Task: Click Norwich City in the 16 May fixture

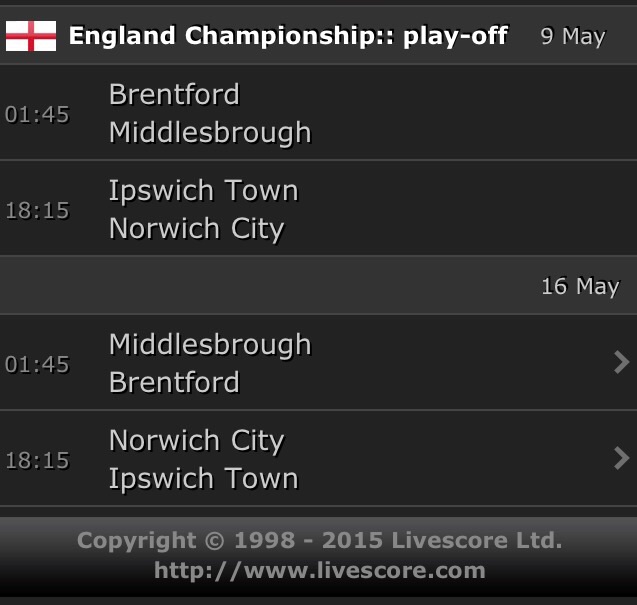Action: 196,441
